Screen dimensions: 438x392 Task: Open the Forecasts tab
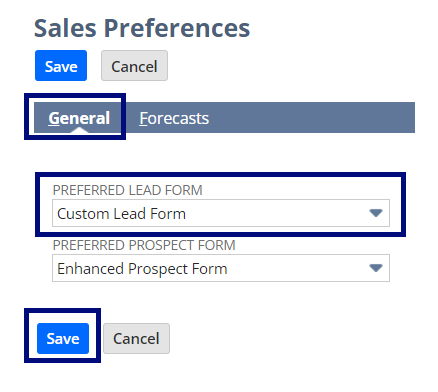pos(174,118)
